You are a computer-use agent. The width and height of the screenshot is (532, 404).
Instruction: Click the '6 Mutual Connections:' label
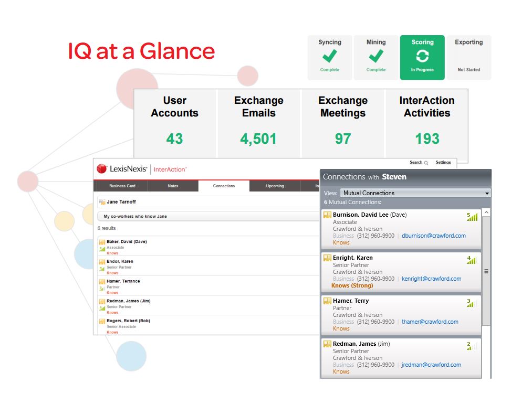tap(352, 202)
